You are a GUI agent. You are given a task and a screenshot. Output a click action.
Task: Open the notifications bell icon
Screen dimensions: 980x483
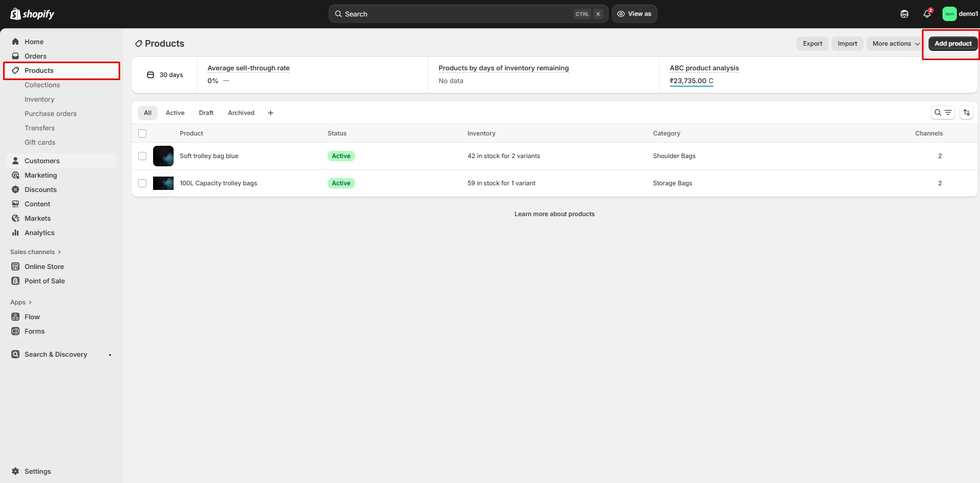(x=927, y=14)
